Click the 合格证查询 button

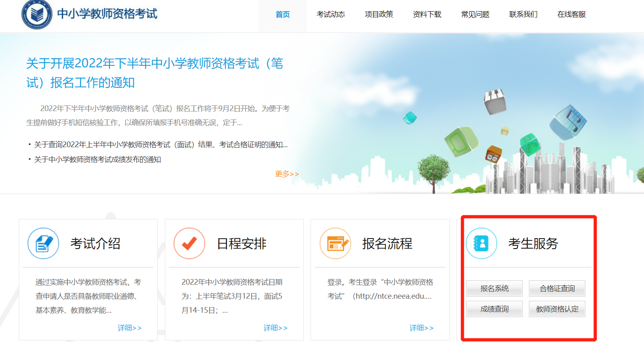[x=557, y=288]
